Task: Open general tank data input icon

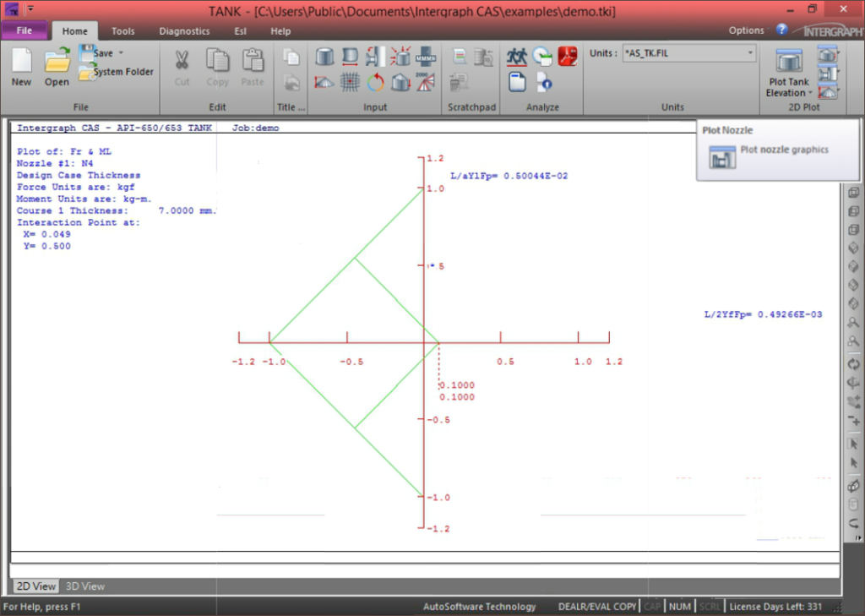Action: 324,57
